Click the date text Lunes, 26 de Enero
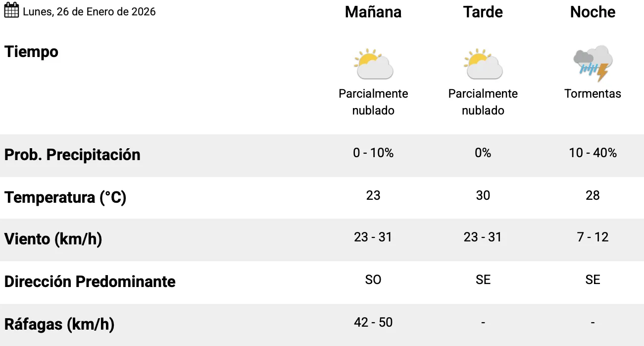Viewport: 644px width, 346px height. pos(89,12)
